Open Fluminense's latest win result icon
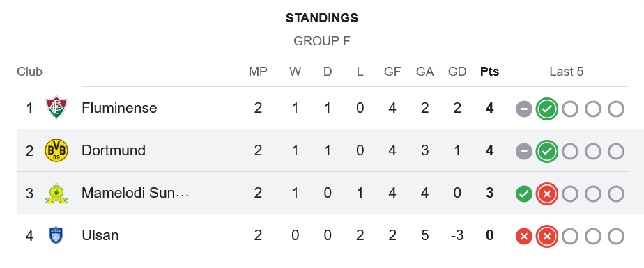 [x=547, y=109]
